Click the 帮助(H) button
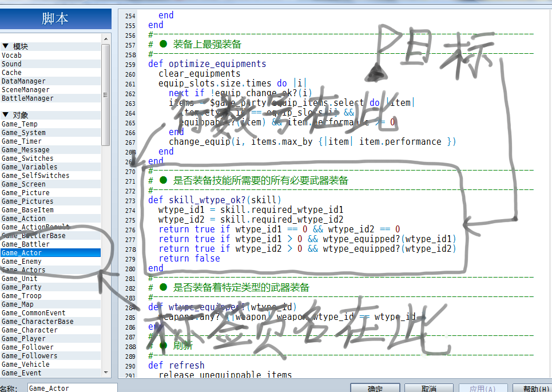This screenshot has width=552, height=392. click(533, 388)
